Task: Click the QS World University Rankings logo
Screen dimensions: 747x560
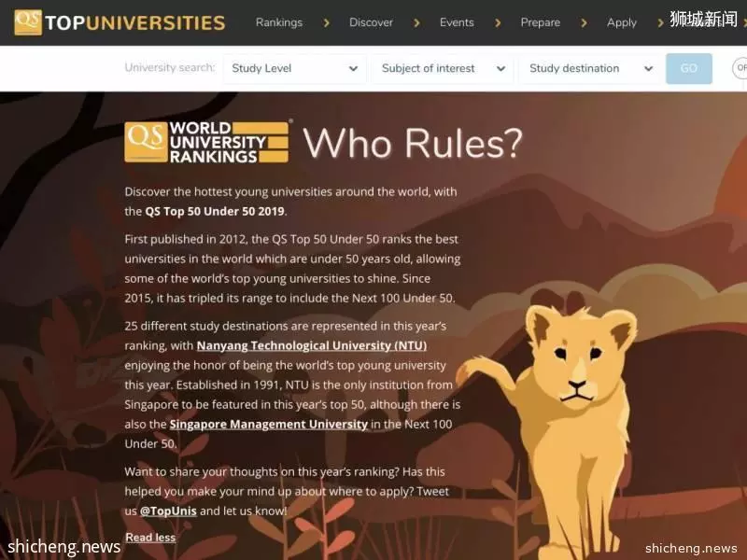Action: click(x=206, y=142)
